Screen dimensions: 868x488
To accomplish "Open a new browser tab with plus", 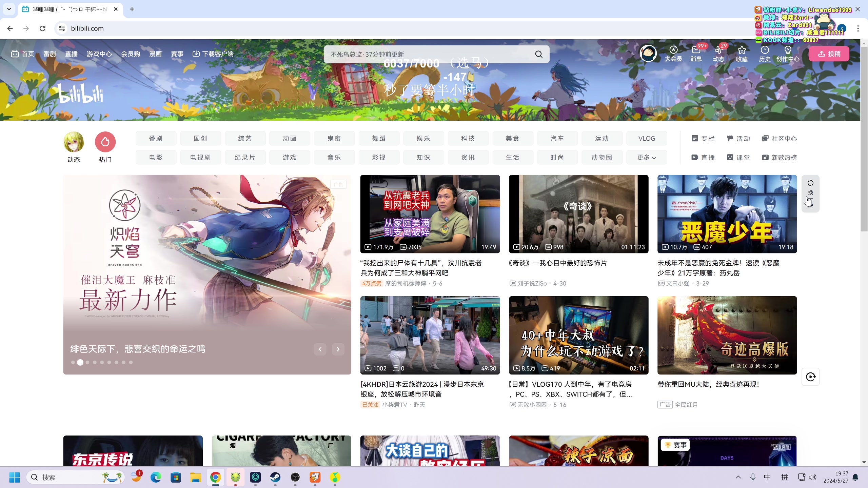I will click(132, 9).
